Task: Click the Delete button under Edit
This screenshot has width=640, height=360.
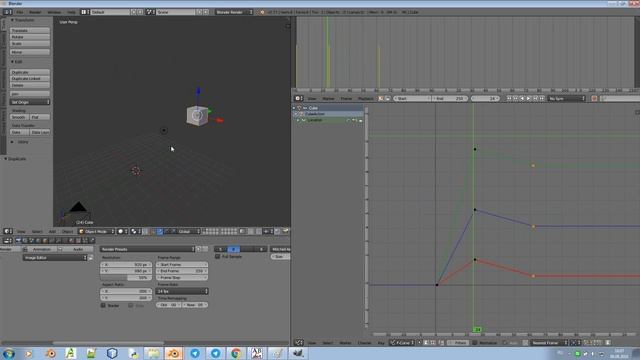Action: pos(30,85)
